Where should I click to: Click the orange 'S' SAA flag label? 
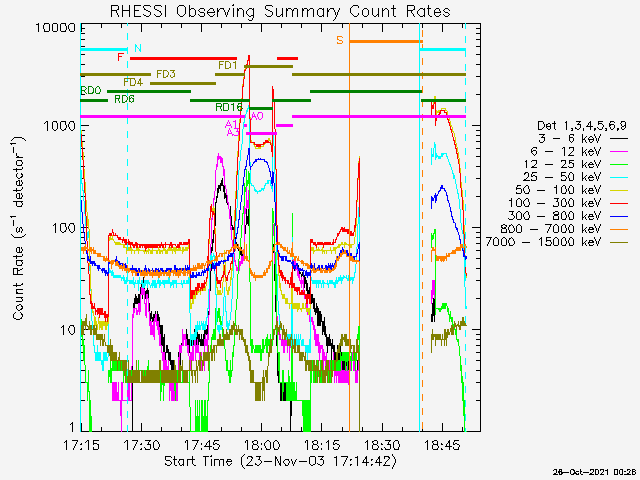pyautogui.click(x=340, y=40)
